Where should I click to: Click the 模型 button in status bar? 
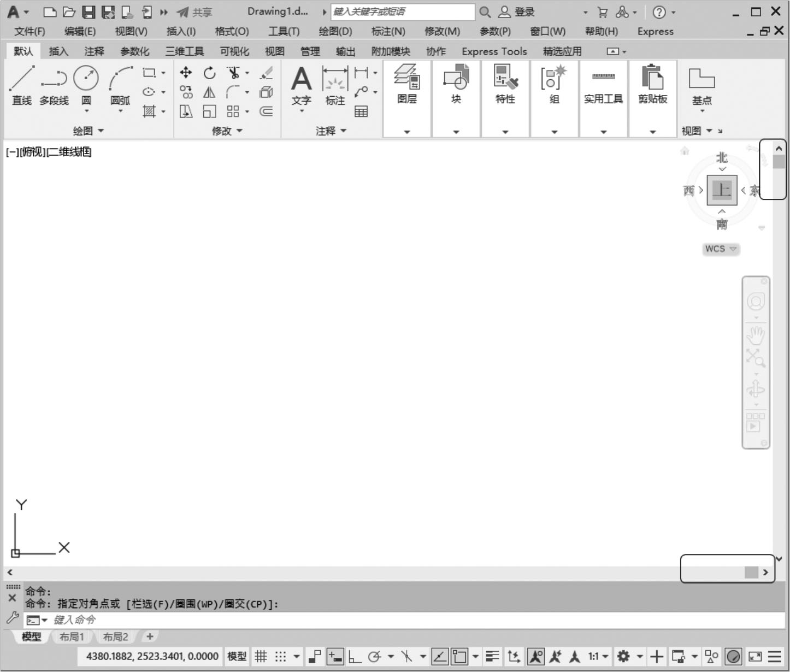click(237, 656)
